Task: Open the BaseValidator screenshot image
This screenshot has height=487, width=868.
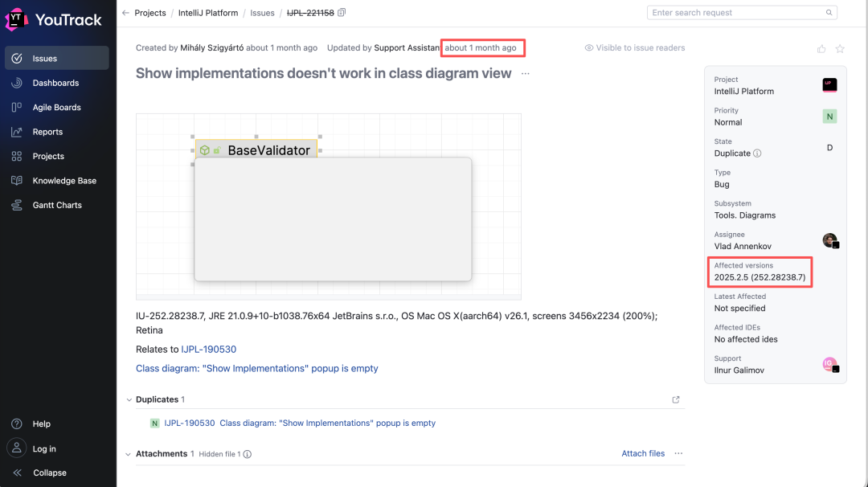Action: point(329,207)
